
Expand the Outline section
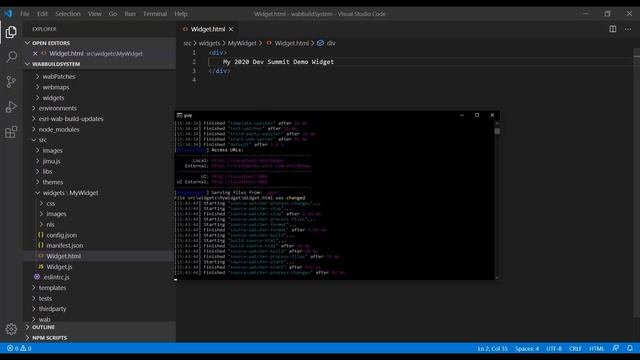pos(100,327)
